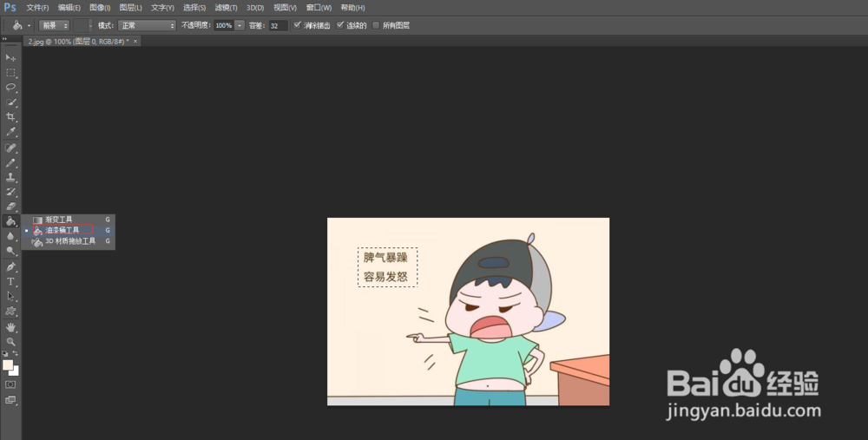Open the 前景 fill source dropdown
Screen dimensions: 868x440
54,25
